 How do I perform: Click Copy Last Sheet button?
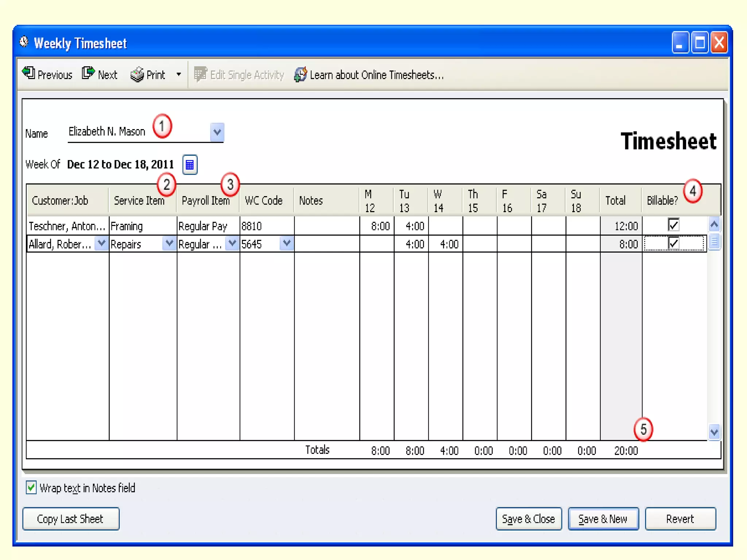point(71,519)
